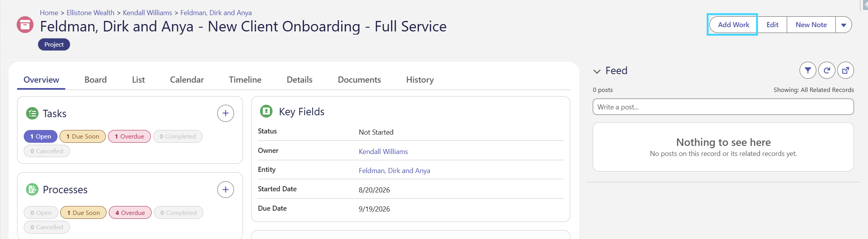Screen dimensions: 868x239
Task: Open the dropdown arrow beside New Note
Action: tap(844, 25)
